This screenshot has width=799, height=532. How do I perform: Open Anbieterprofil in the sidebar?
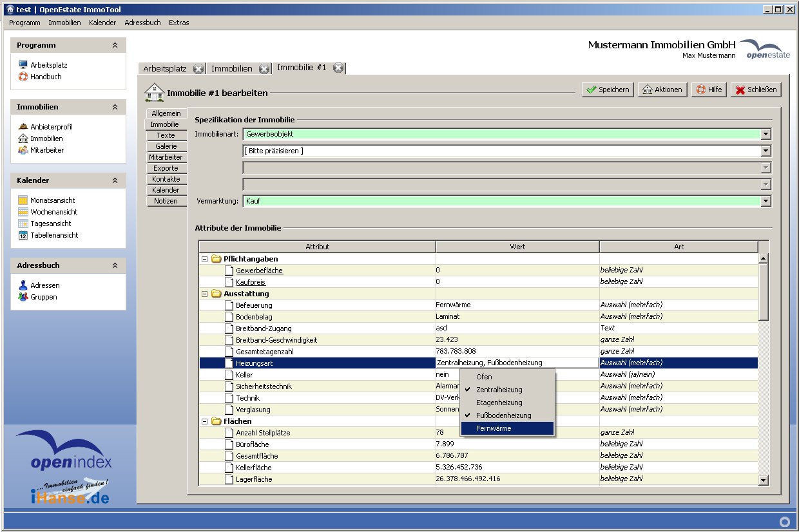click(x=51, y=127)
